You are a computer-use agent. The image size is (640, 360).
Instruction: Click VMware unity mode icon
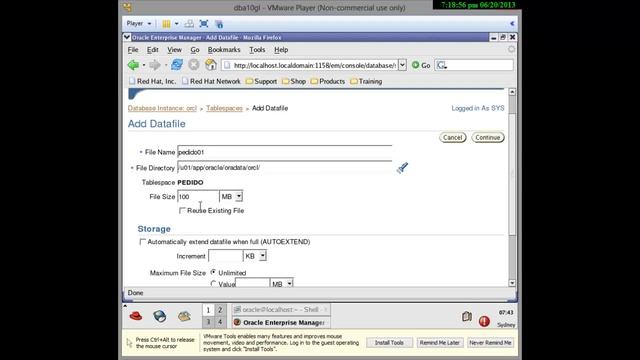coord(219,24)
